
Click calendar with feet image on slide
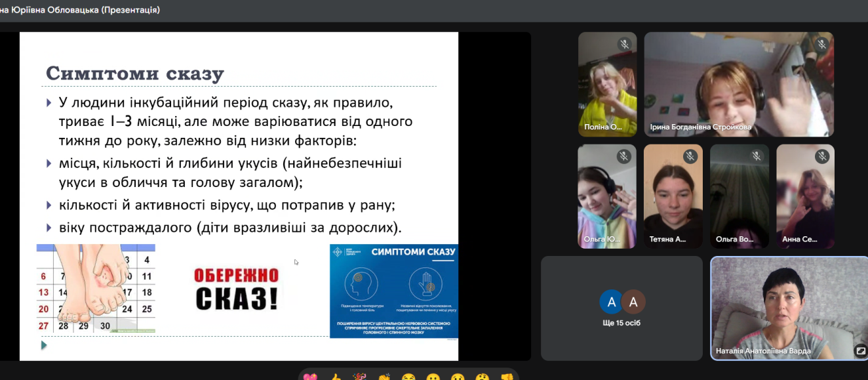pos(96,289)
